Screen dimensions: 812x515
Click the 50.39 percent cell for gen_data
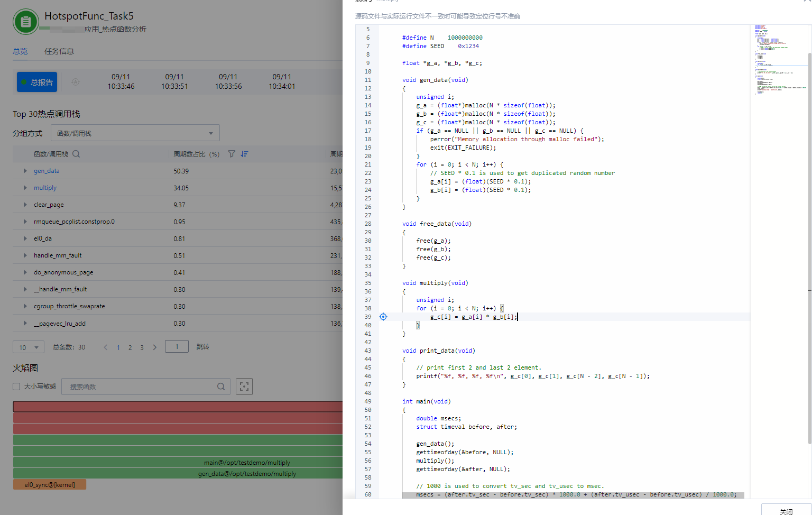181,171
